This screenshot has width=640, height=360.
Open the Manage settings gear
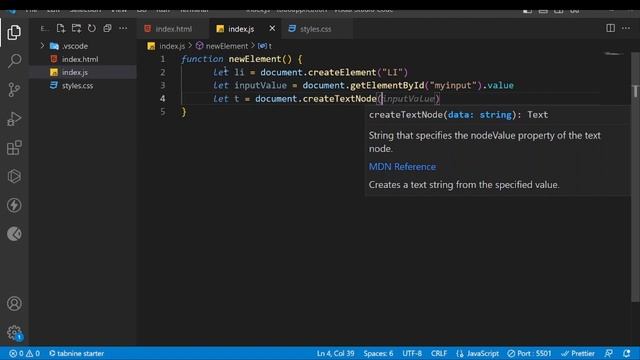point(14,333)
